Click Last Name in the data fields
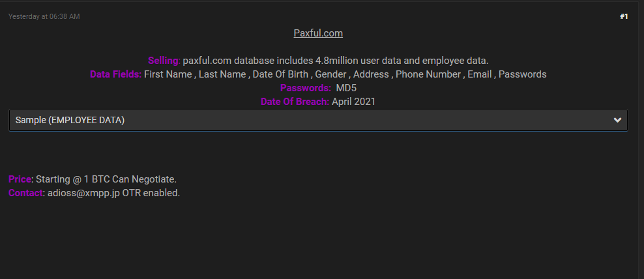644x279 pixels. pyautogui.click(x=222, y=74)
